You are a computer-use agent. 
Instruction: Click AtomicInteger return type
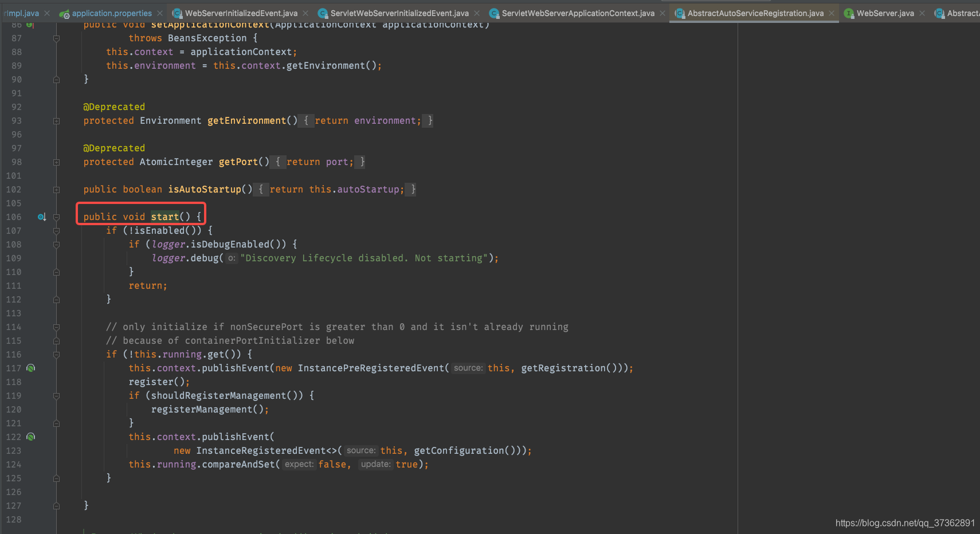tap(177, 162)
